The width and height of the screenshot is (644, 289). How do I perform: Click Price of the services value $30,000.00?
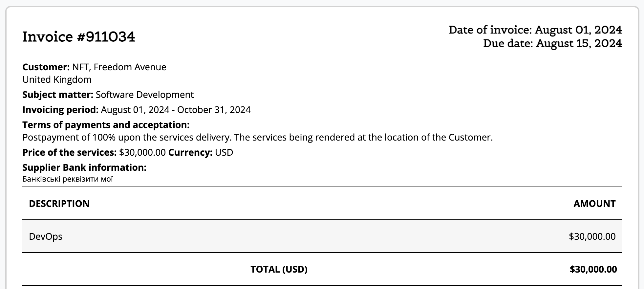coord(142,152)
